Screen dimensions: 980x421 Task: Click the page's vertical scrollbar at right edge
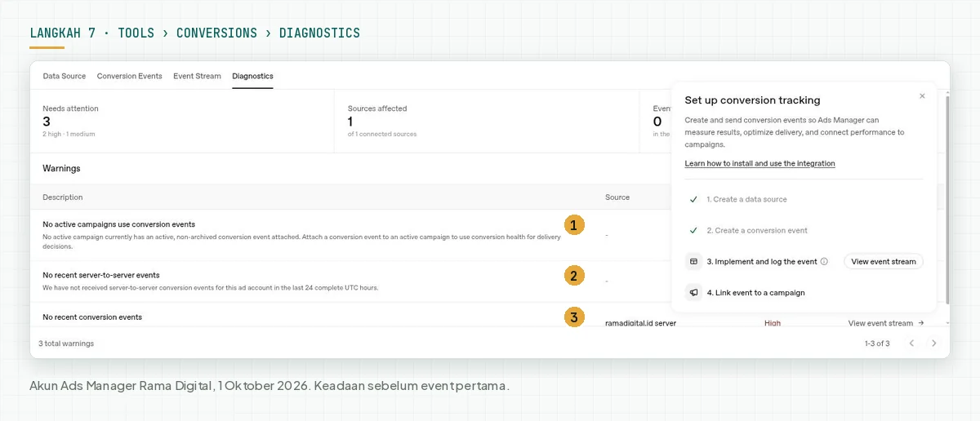(947, 200)
